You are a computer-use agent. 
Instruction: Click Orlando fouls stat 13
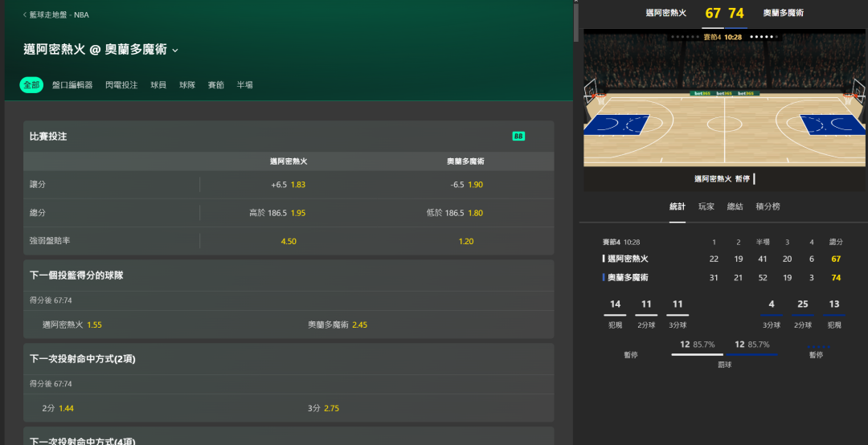click(x=834, y=304)
